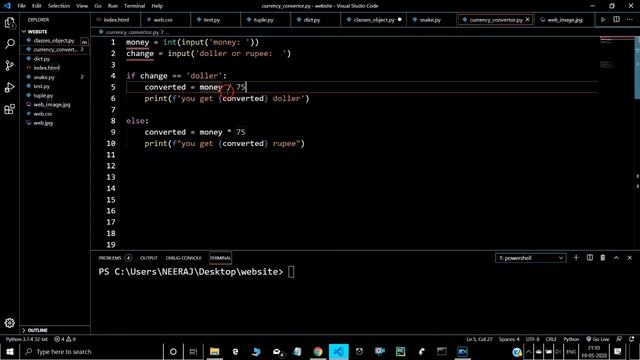The image size is (640, 360).
Task: Open Chrome from the taskbar
Action: 318,351
